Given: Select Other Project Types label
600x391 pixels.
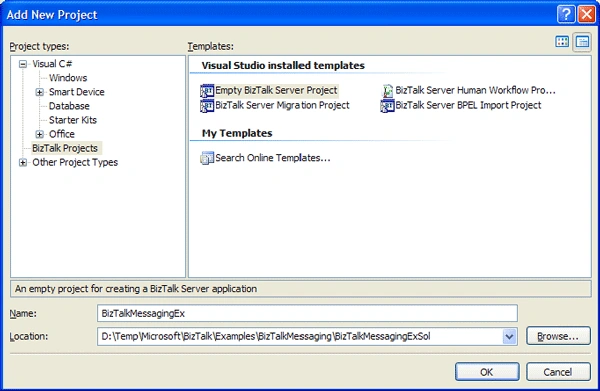Looking at the screenshot, I should coord(75,162).
